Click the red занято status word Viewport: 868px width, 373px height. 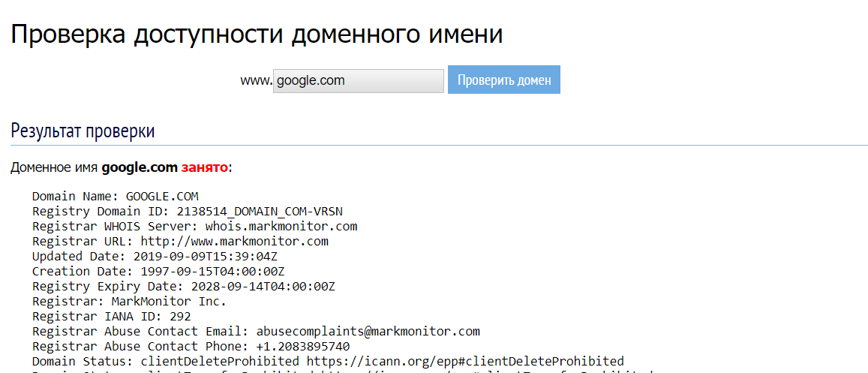tap(204, 167)
